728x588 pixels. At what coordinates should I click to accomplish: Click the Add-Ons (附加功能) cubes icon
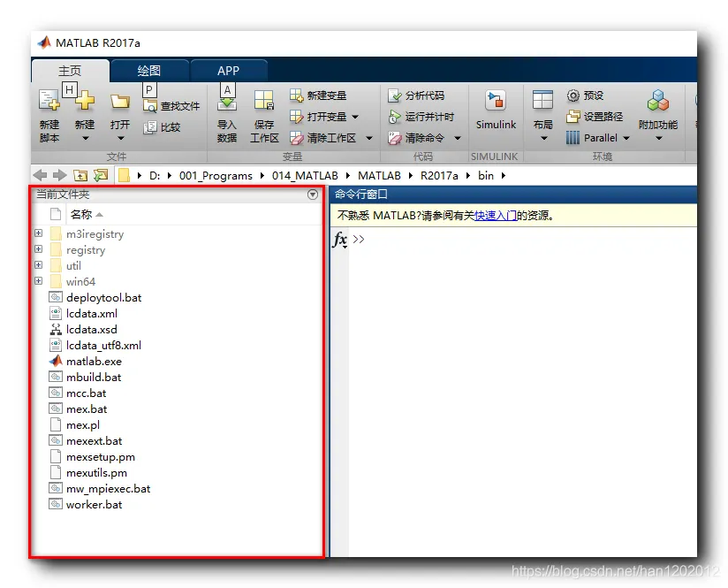pos(658,100)
